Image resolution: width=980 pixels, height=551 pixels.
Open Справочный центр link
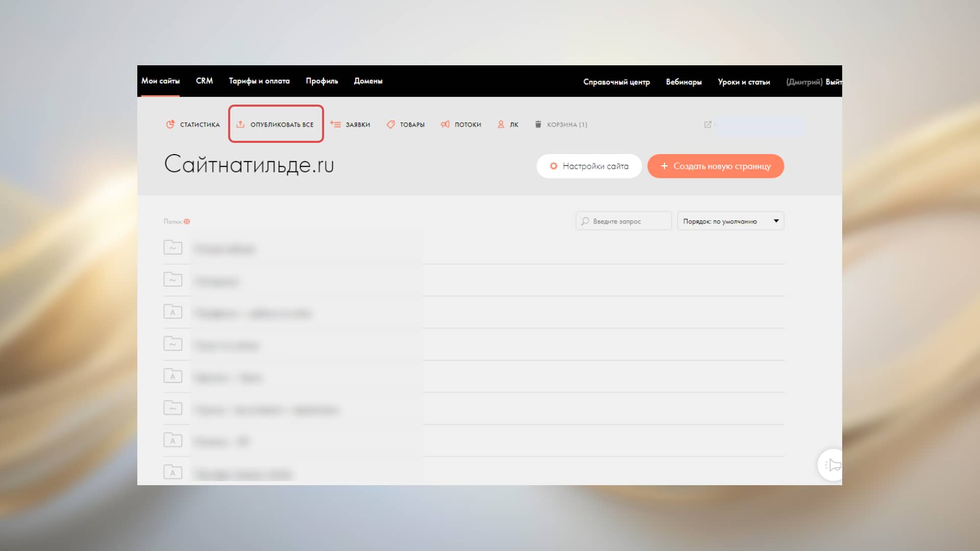click(616, 82)
